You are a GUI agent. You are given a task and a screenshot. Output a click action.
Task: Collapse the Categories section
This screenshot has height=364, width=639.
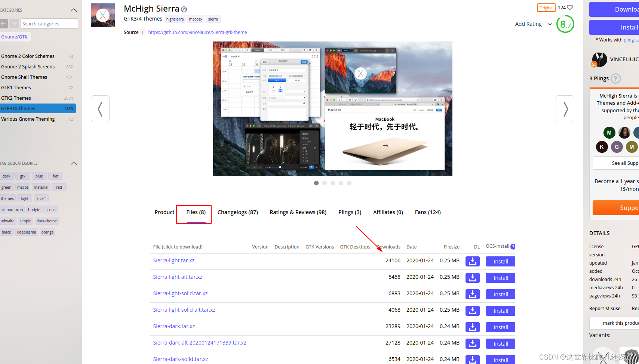74,10
